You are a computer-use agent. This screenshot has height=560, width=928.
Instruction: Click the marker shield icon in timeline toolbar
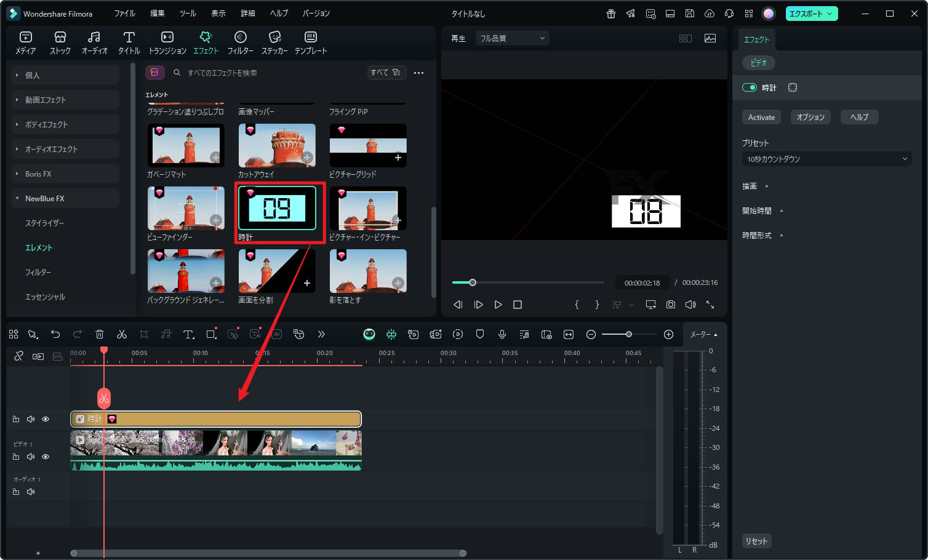[480, 334]
